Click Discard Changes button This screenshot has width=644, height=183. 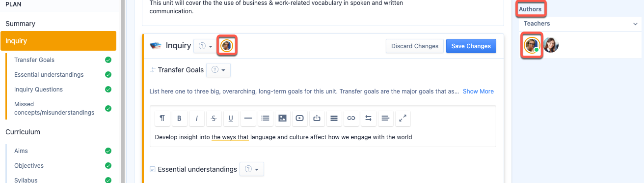click(415, 46)
